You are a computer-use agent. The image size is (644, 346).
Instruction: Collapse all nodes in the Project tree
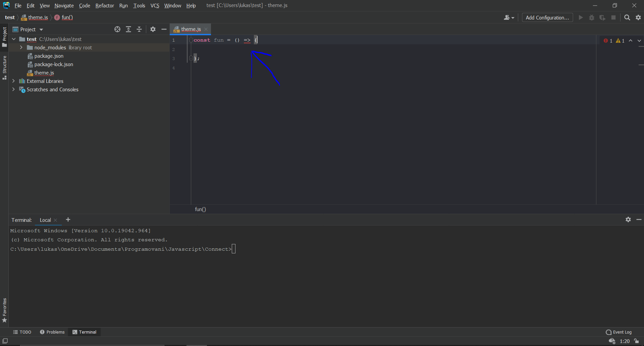pos(139,29)
